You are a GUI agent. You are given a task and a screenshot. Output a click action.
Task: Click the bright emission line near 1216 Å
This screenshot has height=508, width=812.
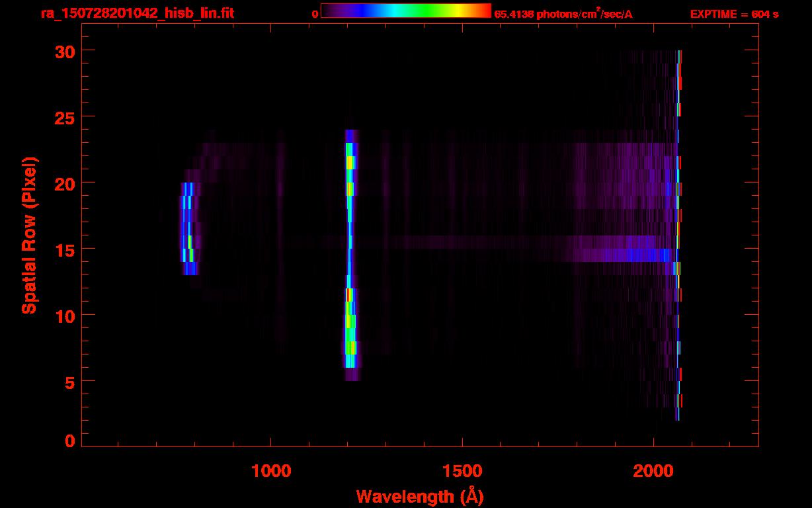tap(350, 255)
